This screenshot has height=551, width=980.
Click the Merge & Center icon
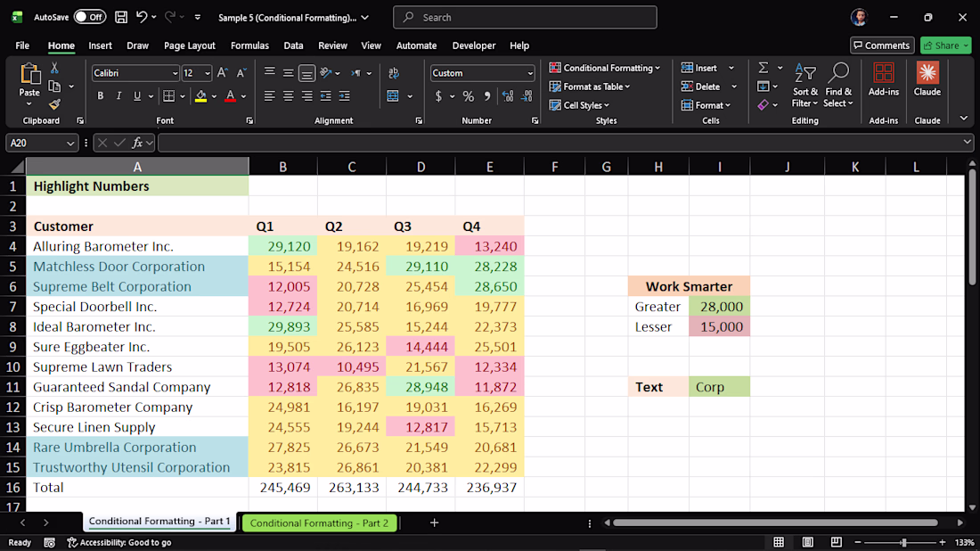coord(393,95)
